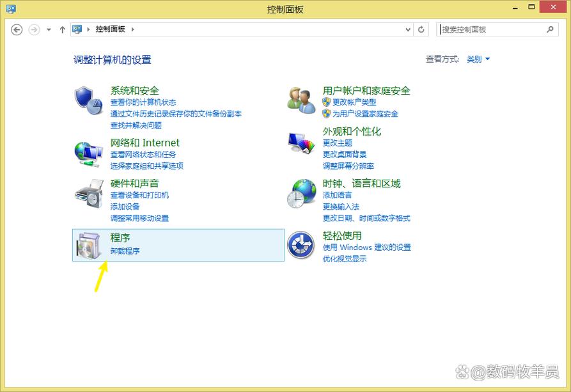Open 卸载程序 under 程序
Screen dimensions: 571x392
(x=125, y=251)
